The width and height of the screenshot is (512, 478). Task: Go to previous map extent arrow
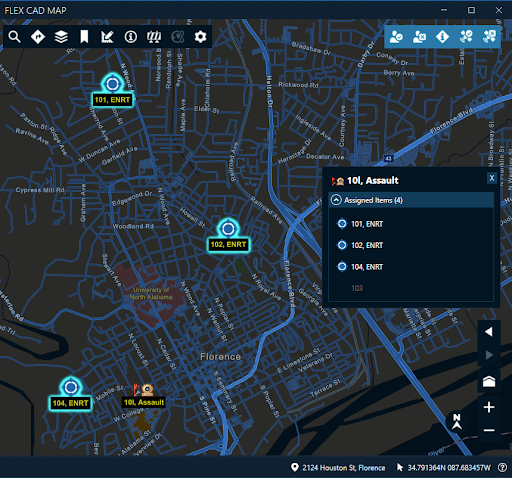coord(489,332)
